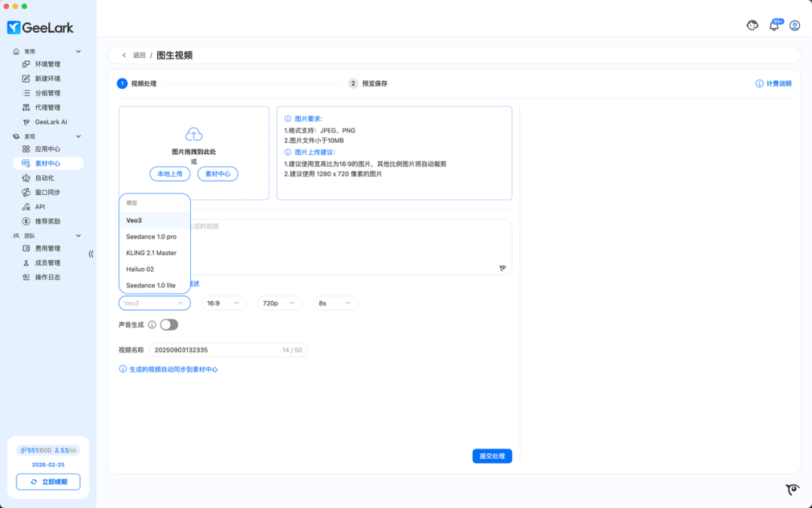Open the customer support icon top right
This screenshot has width=812, height=508.
click(x=752, y=25)
